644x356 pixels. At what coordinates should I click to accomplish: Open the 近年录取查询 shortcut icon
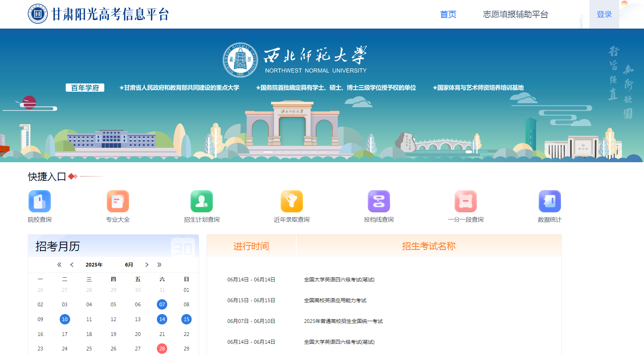[292, 201]
